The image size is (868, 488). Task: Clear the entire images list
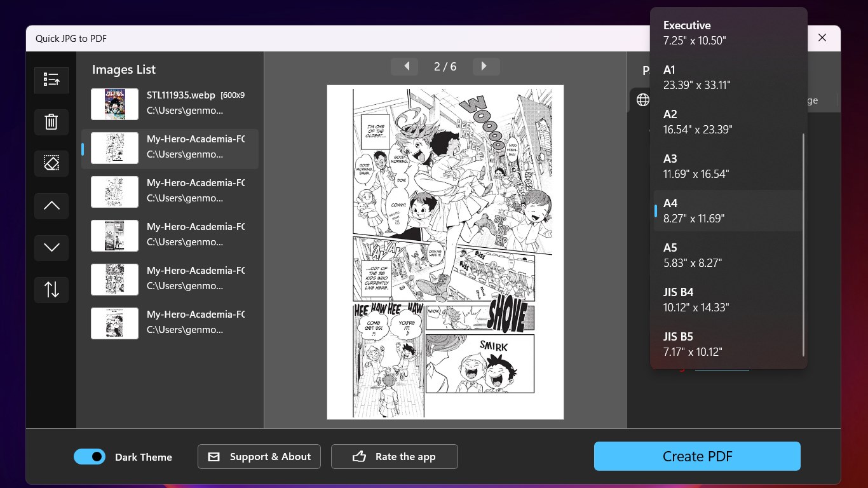[x=51, y=163]
